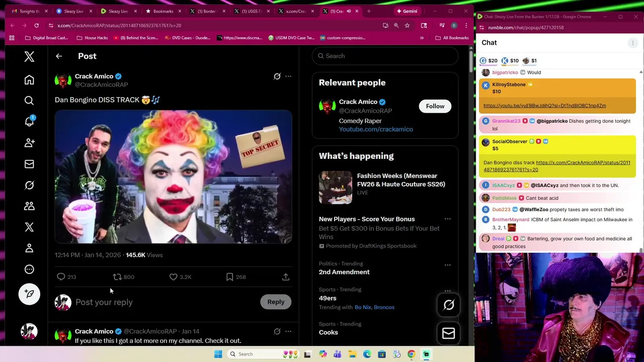The height and width of the screenshot is (362, 644).
Task: Go back using the Post arrow
Action: 59,56
